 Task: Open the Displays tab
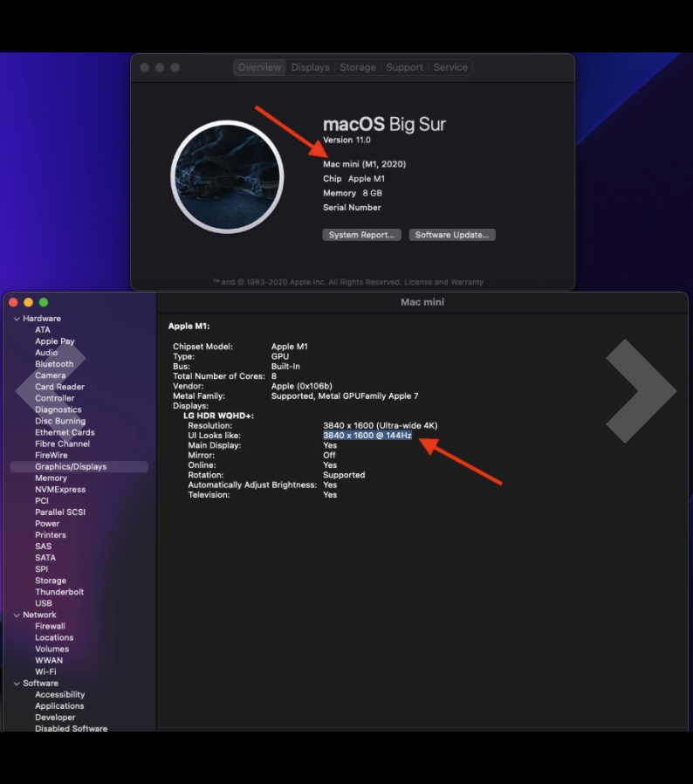pyautogui.click(x=310, y=67)
